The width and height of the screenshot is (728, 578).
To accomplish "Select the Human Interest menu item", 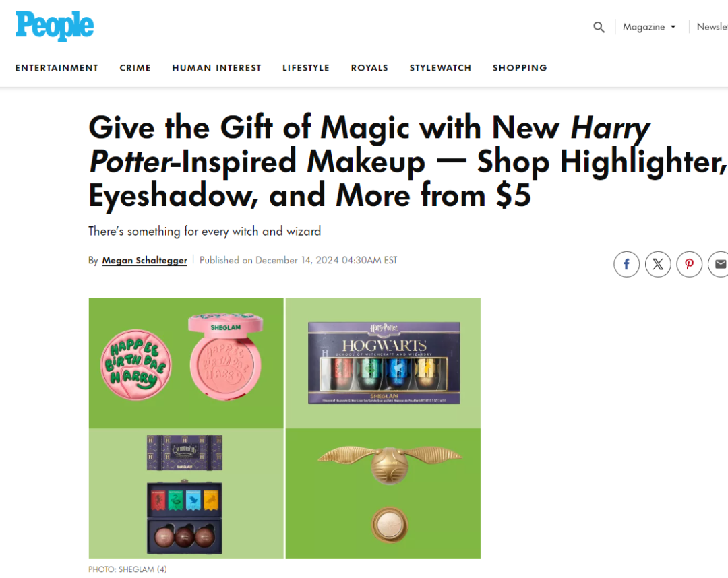I will [217, 68].
